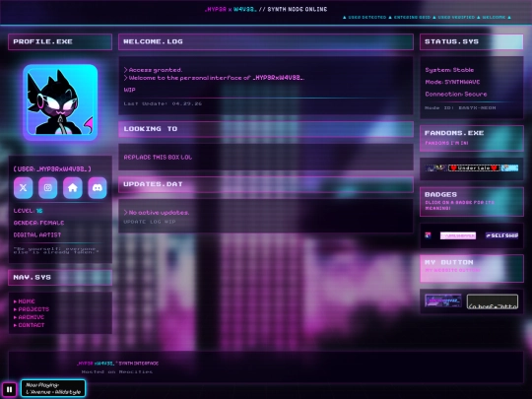Click the profile avatar image
The width and height of the screenshot is (532, 399).
(x=60, y=102)
